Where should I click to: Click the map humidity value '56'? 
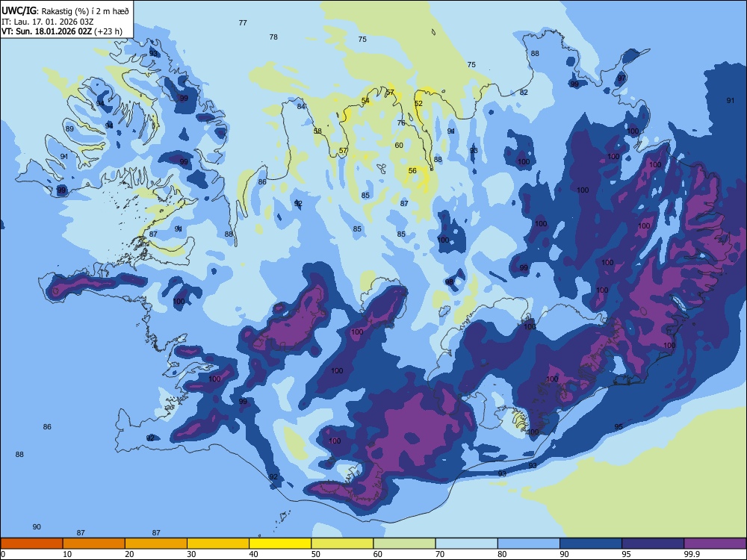[x=412, y=170]
